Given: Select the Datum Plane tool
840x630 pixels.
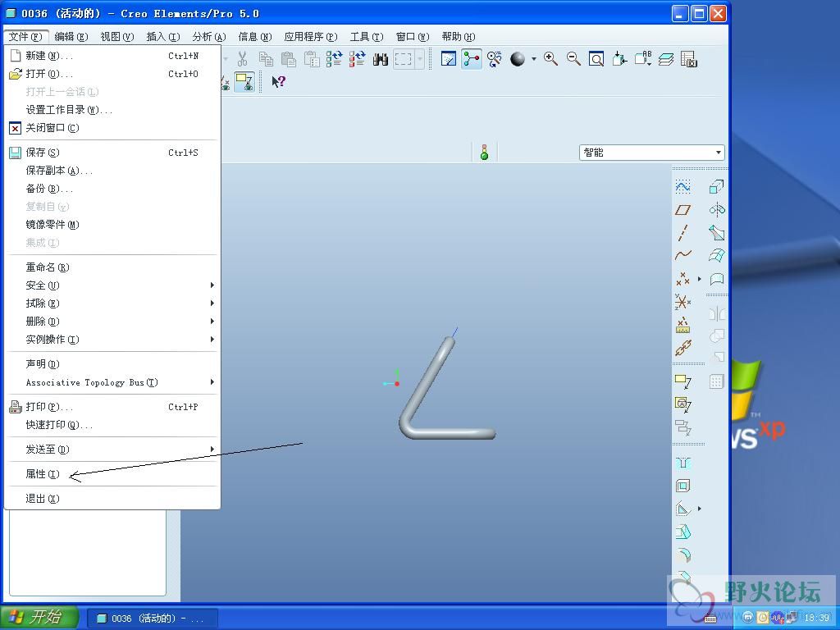Looking at the screenshot, I should pos(683,210).
